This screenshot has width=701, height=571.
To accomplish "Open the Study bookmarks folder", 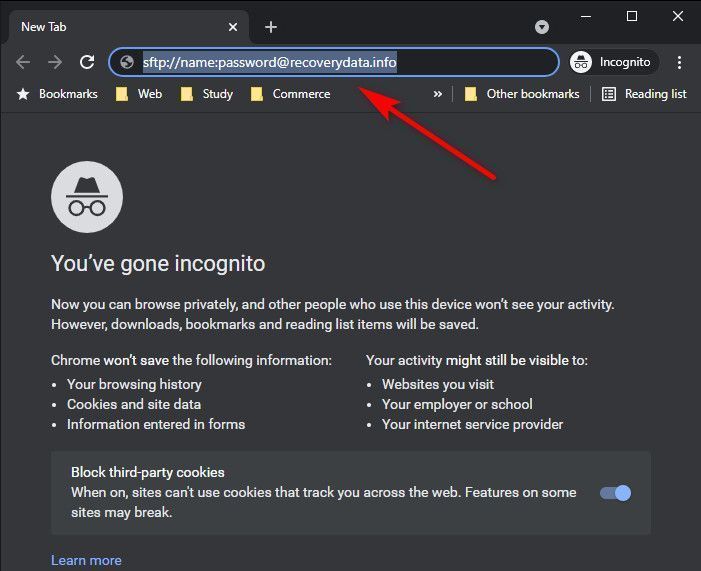I will click(207, 94).
